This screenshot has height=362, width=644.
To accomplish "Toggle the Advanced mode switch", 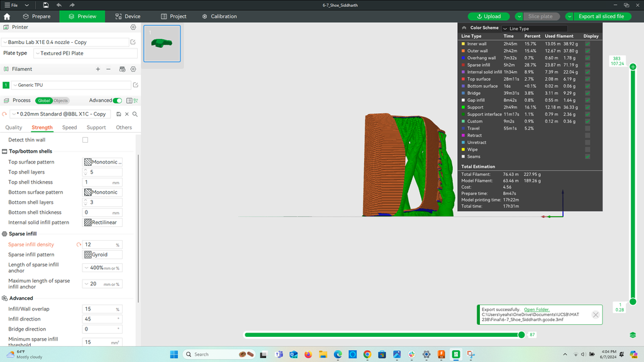I will pyautogui.click(x=117, y=101).
